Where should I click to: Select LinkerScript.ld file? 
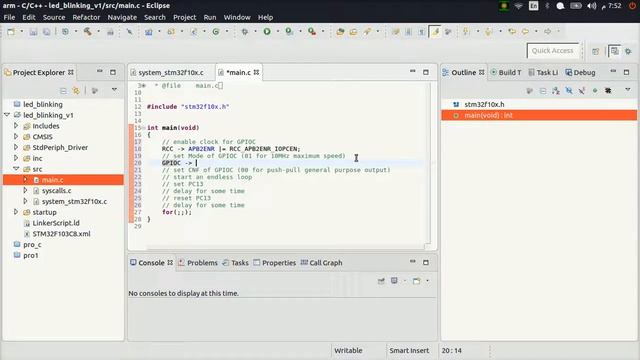(x=56, y=223)
